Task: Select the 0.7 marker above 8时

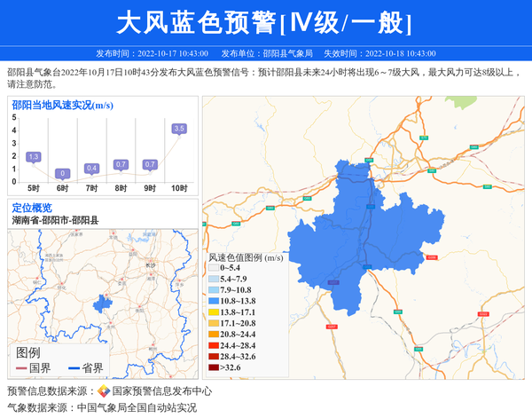Action: click(121, 165)
